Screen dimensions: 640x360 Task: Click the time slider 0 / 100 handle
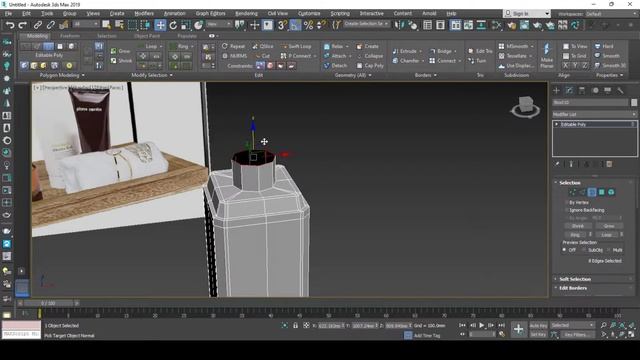48,303
